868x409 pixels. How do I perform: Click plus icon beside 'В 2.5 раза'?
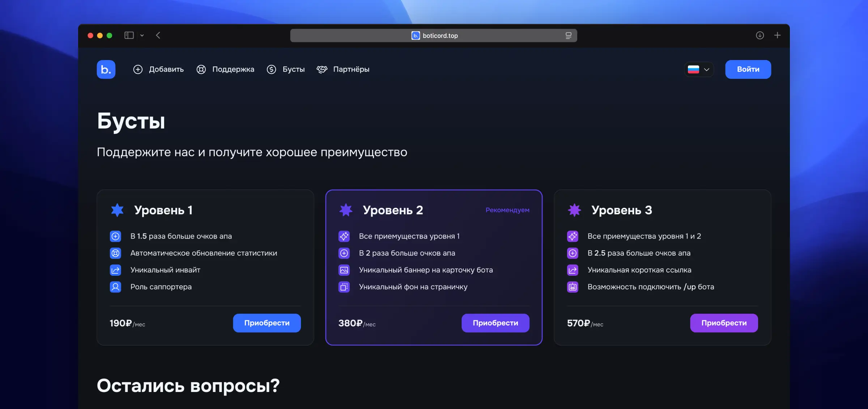coord(573,253)
